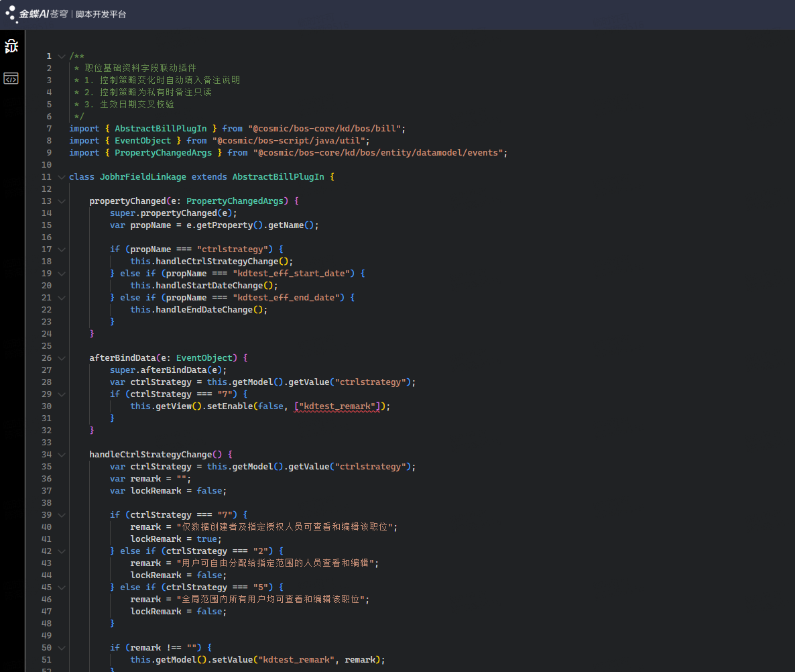Fold the ctrlstrategy if block at line 17
795x672 pixels.
pyautogui.click(x=62, y=249)
